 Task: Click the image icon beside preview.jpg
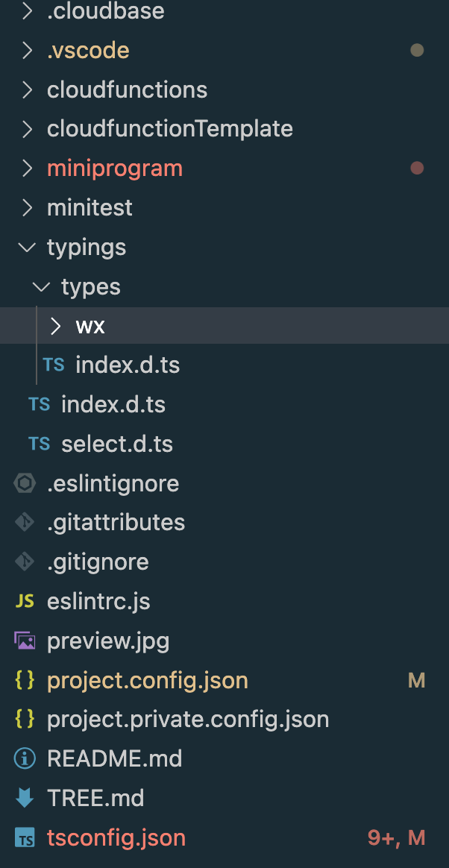(x=25, y=641)
